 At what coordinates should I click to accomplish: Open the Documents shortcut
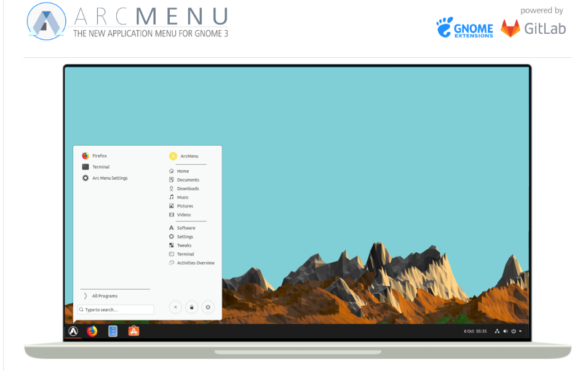pos(184,180)
